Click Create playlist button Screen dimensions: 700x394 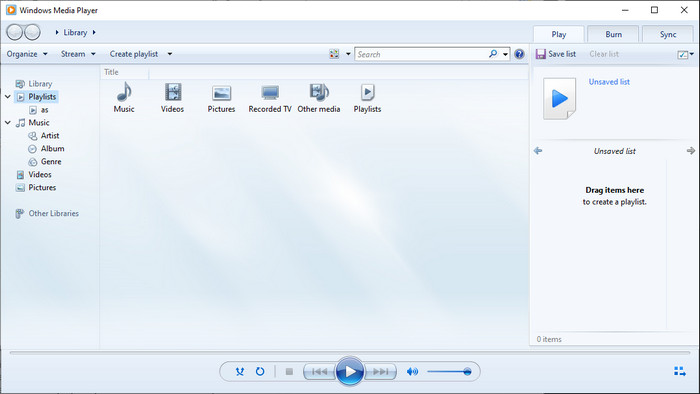[134, 54]
